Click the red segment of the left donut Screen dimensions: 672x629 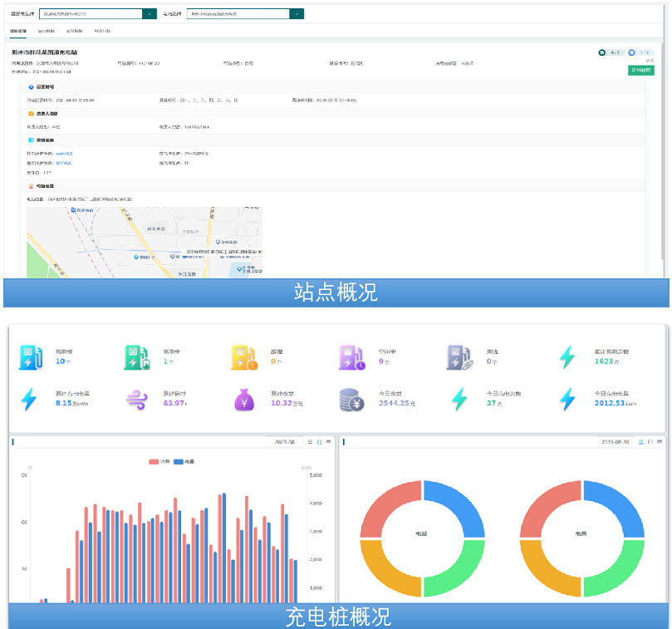[x=389, y=507]
